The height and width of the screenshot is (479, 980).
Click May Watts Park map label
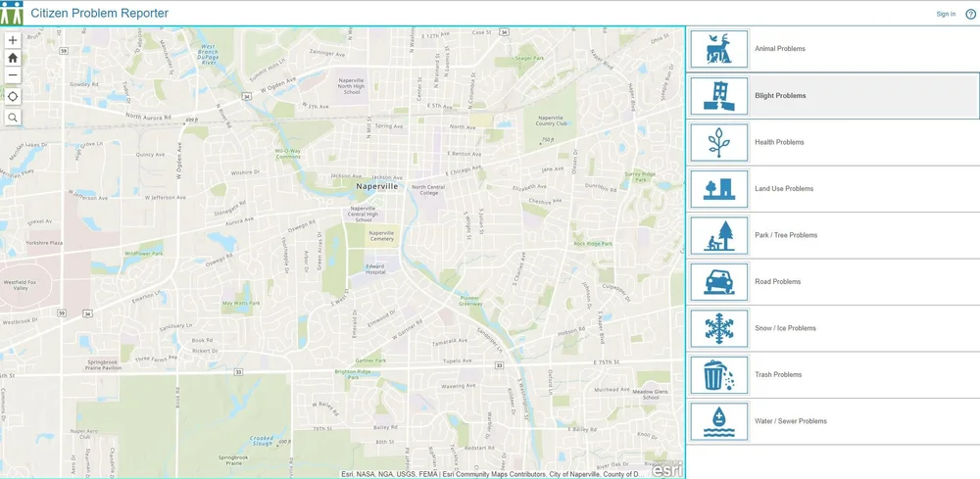click(x=241, y=303)
